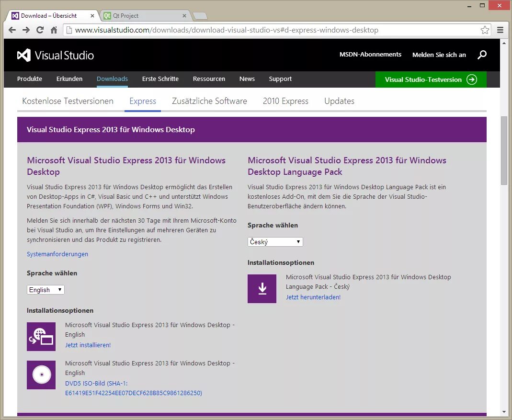This screenshot has width=512, height=420.
Task: Switch to the Updates tab
Action: (339, 101)
